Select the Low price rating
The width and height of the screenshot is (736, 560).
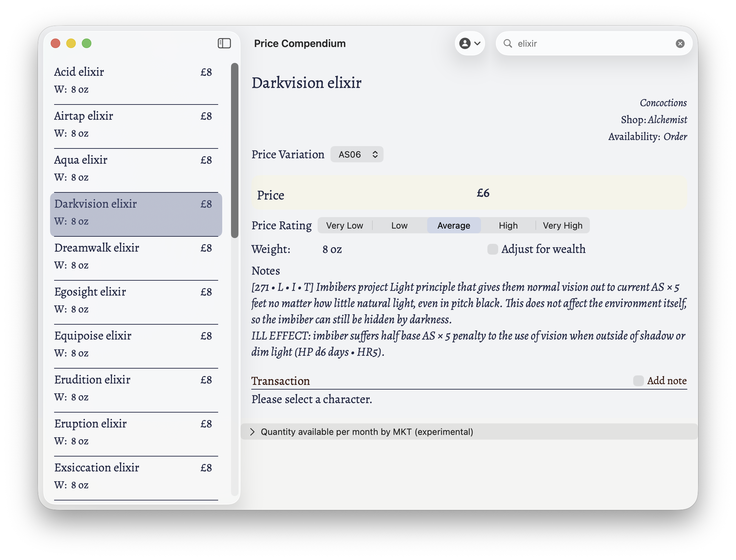coord(399,226)
